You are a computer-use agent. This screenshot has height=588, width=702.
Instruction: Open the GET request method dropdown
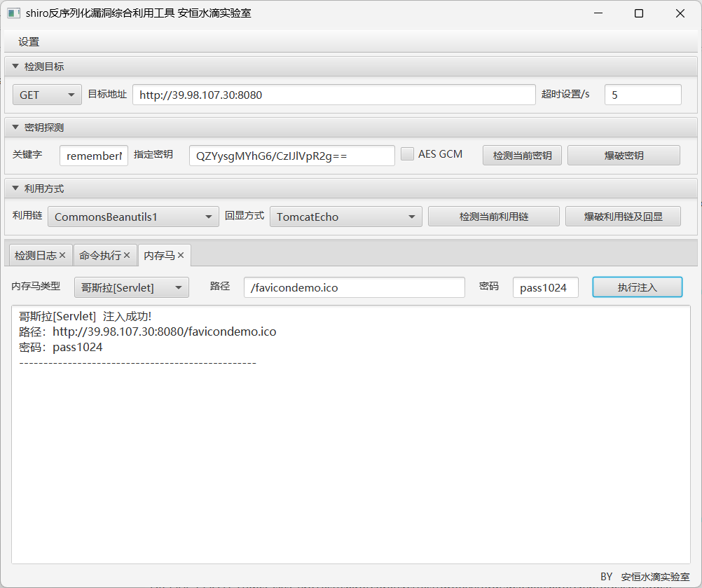tap(47, 95)
